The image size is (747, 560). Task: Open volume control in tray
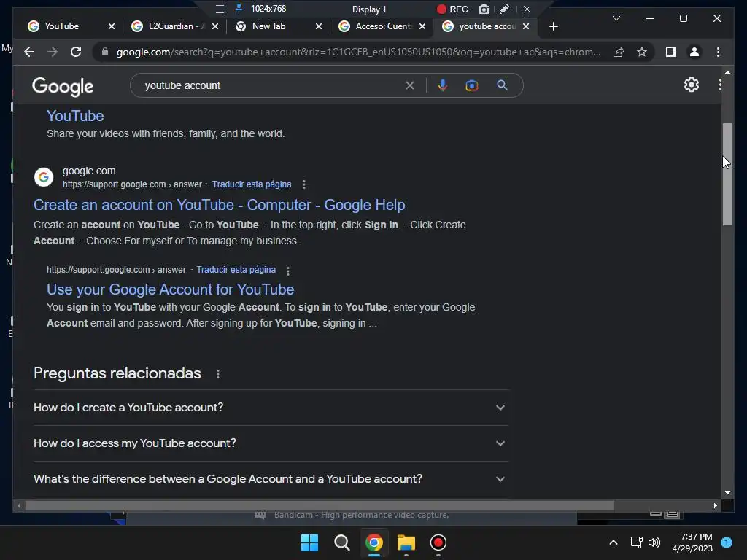pos(654,542)
